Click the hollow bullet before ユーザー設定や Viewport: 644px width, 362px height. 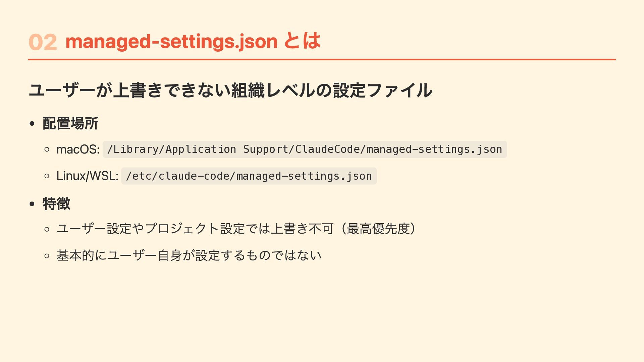(x=47, y=229)
